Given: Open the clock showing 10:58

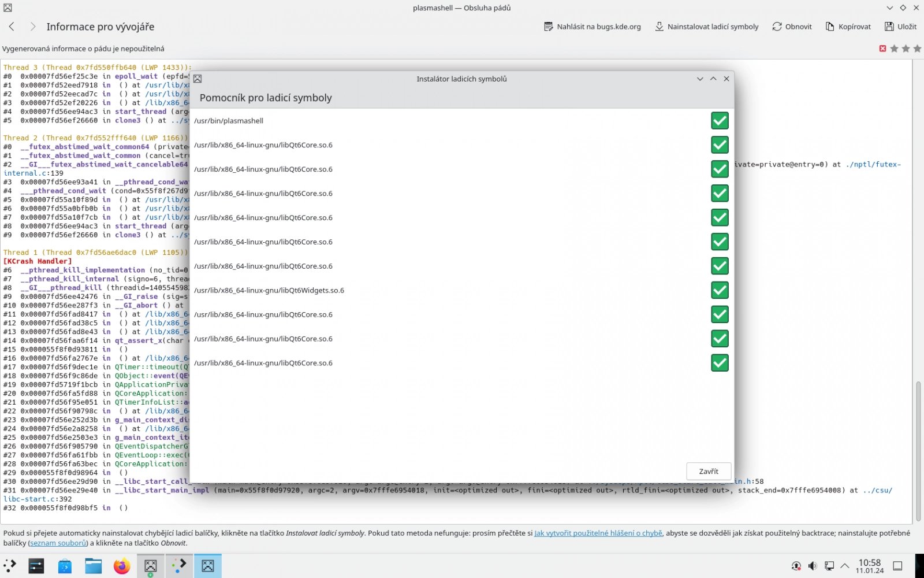Looking at the screenshot, I should click(870, 566).
